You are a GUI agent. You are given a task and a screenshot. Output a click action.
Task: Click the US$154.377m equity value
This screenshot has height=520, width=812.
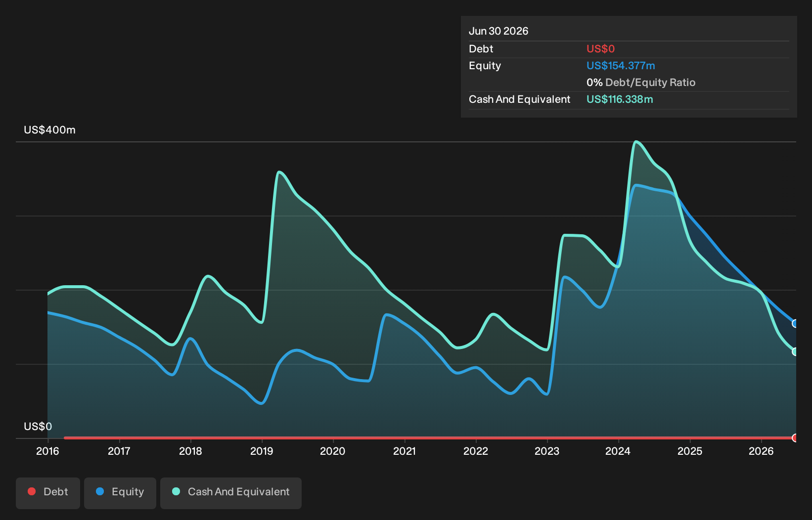[621, 66]
